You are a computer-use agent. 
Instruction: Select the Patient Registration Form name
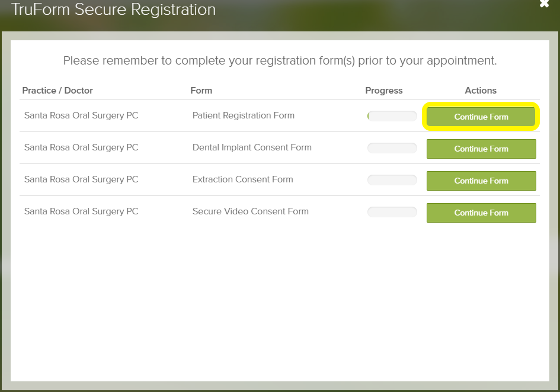point(243,115)
